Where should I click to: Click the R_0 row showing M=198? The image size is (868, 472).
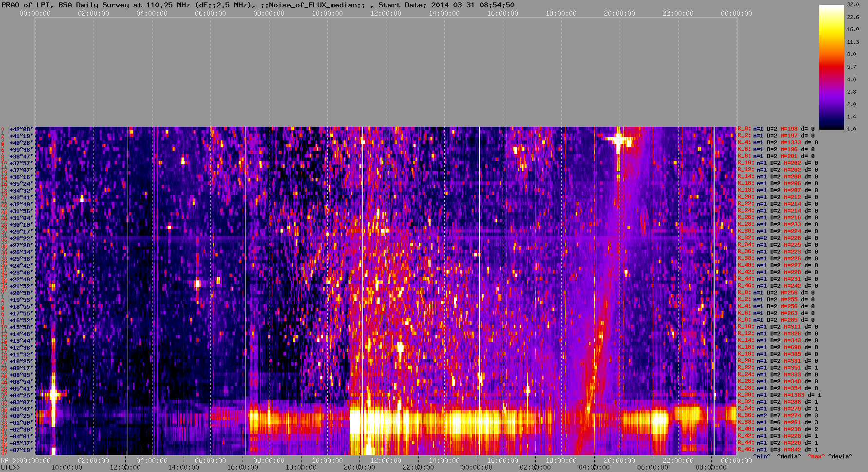776,129
